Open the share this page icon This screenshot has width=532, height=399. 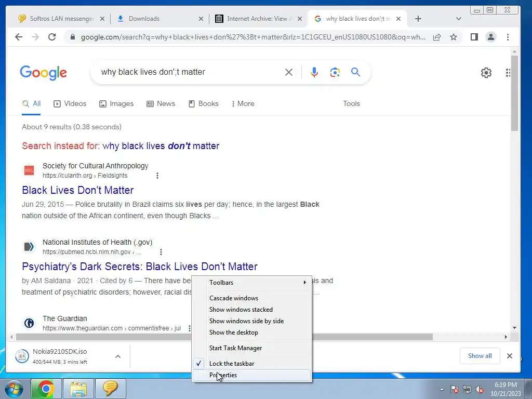point(437,37)
